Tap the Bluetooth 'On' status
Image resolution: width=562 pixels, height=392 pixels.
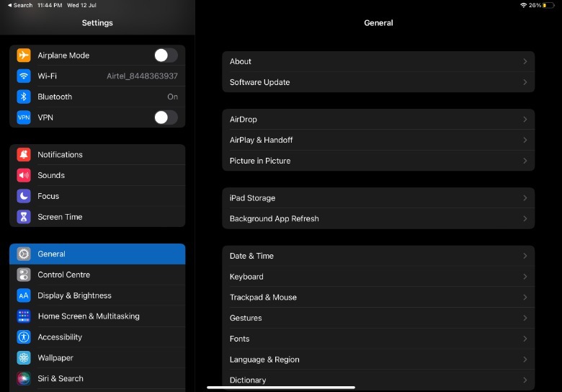[172, 97]
